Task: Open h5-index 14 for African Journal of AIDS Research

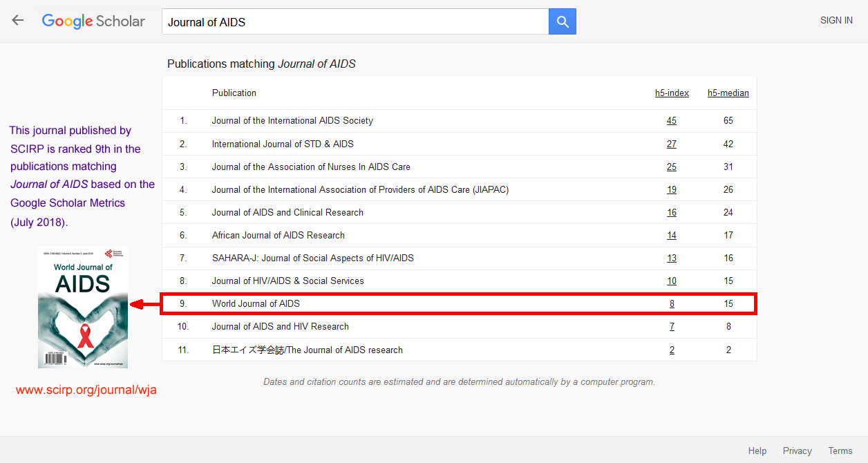Action: click(x=672, y=236)
